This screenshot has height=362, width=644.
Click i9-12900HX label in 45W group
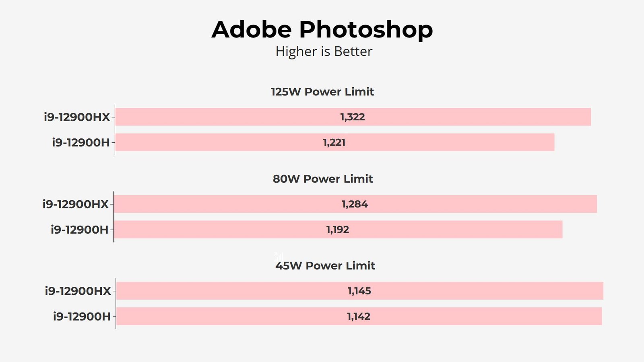(78, 291)
